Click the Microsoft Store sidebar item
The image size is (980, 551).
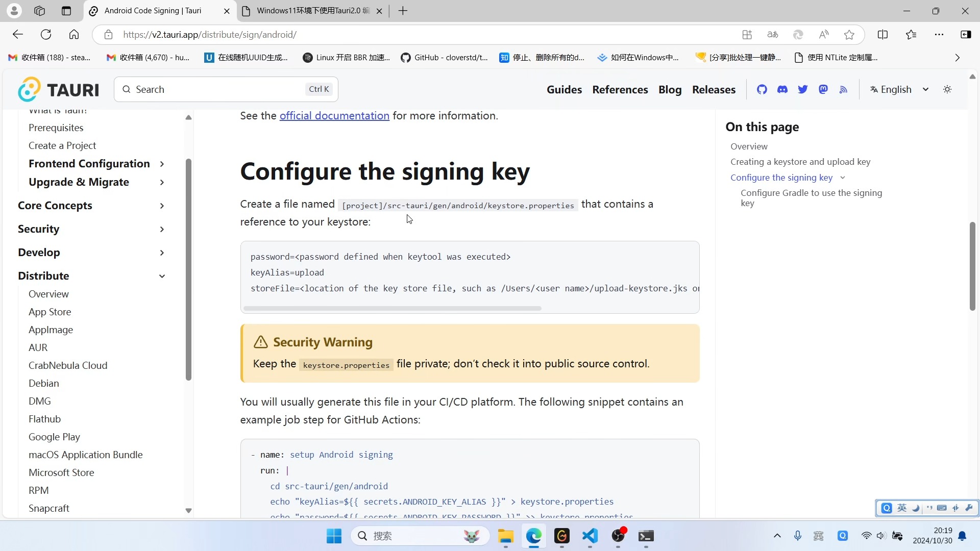point(61,472)
